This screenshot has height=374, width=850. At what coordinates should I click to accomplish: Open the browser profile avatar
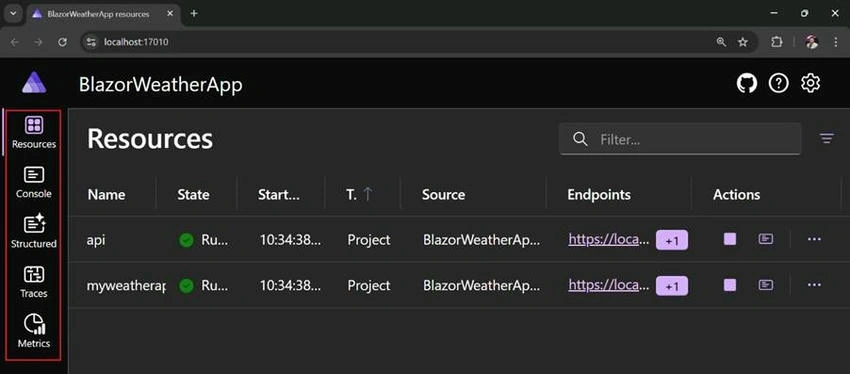pos(812,42)
